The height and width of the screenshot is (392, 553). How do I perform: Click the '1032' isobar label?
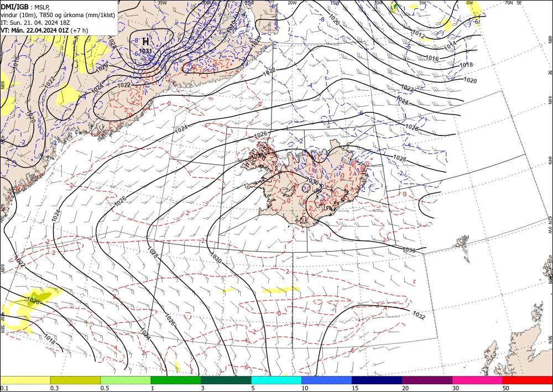419,315
